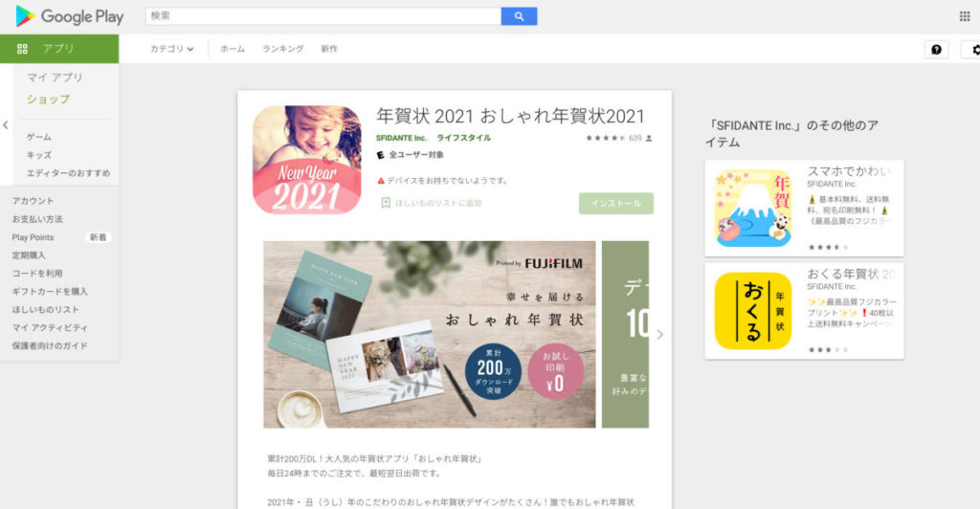Image resolution: width=980 pixels, height=509 pixels.
Task: Advance screenshots with the right arrow
Action: click(x=659, y=334)
